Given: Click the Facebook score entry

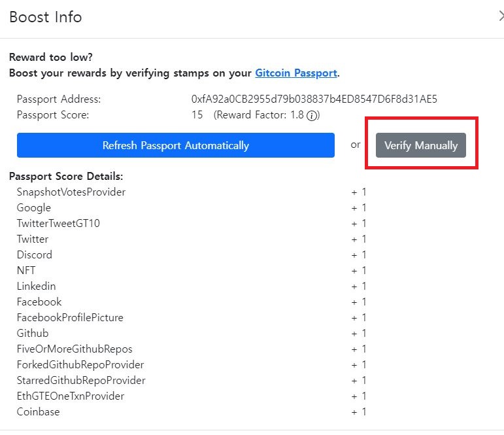Looking at the screenshot, I should (x=39, y=302).
